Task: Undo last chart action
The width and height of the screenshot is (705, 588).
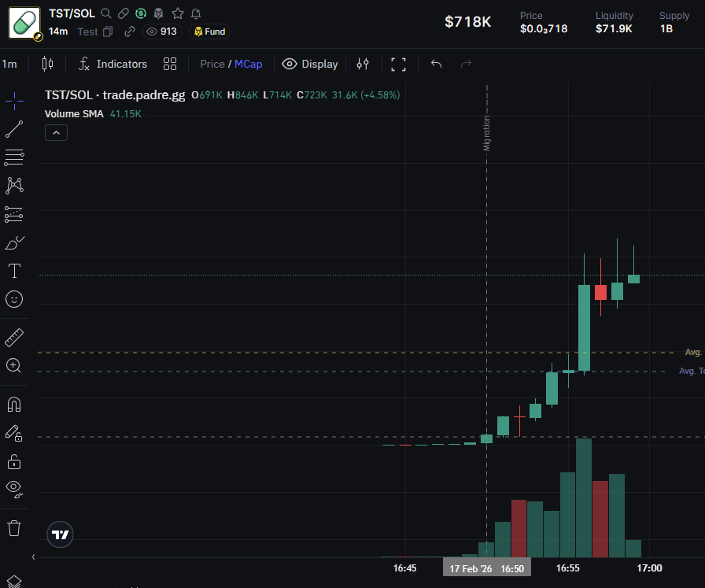Action: point(436,64)
